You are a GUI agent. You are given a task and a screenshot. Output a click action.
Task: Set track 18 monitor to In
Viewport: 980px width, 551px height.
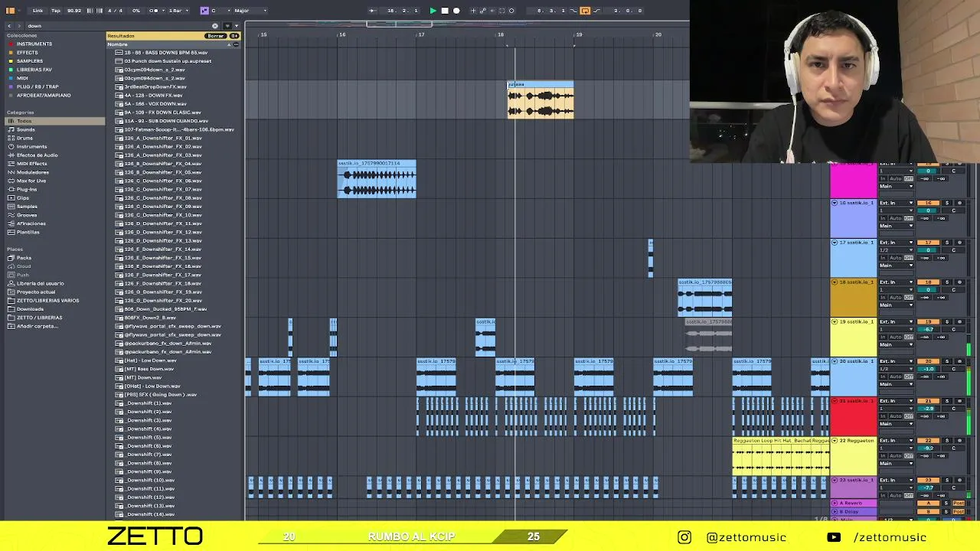[883, 298]
